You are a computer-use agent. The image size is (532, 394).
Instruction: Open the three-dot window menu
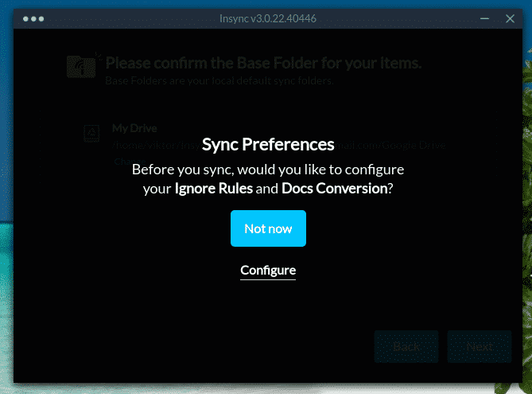33,18
